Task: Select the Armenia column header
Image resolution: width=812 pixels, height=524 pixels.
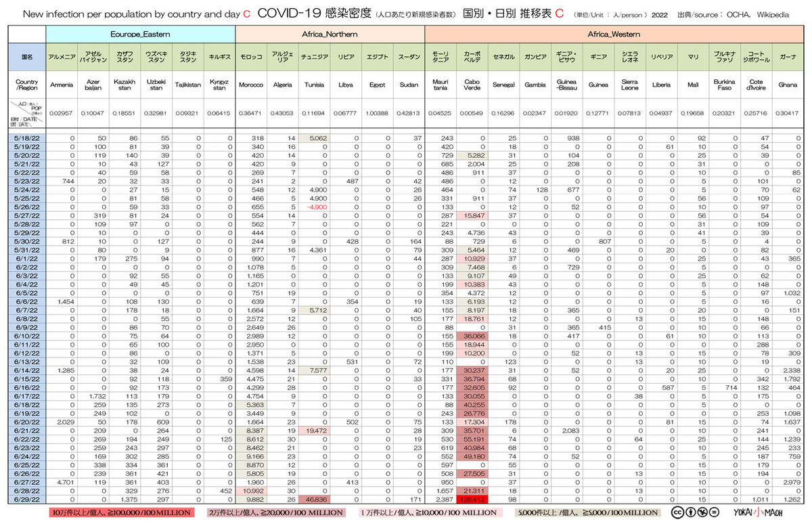Action: [x=62, y=85]
